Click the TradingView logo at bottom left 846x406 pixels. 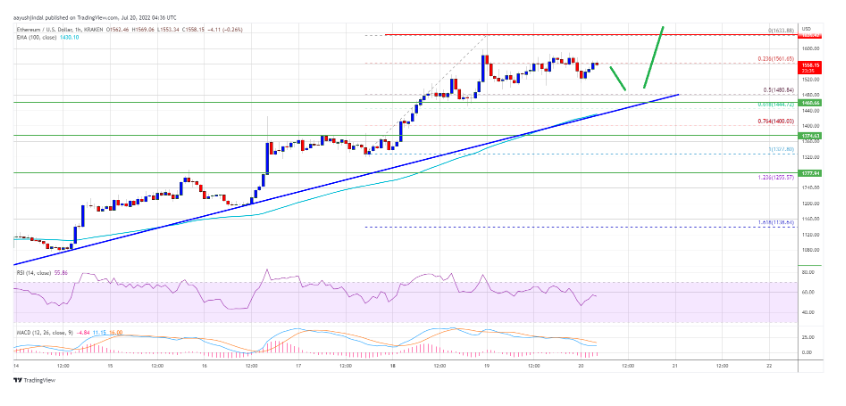coord(35,380)
